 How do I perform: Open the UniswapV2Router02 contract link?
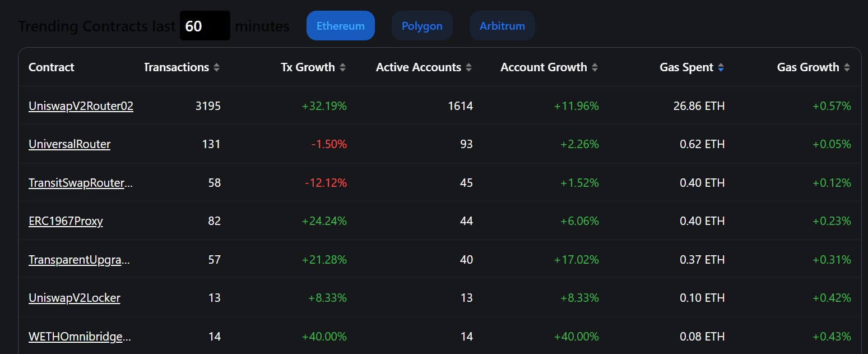tap(81, 106)
